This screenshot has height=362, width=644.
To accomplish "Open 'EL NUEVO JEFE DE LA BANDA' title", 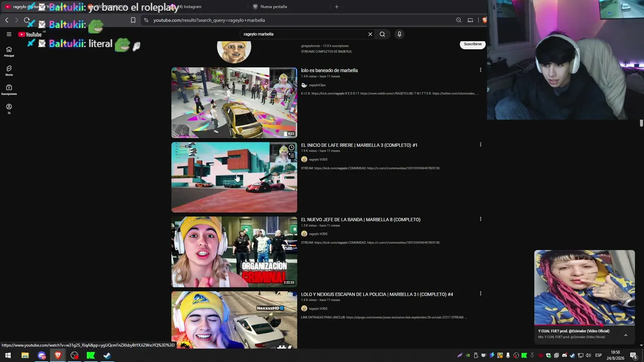I will pos(360,220).
